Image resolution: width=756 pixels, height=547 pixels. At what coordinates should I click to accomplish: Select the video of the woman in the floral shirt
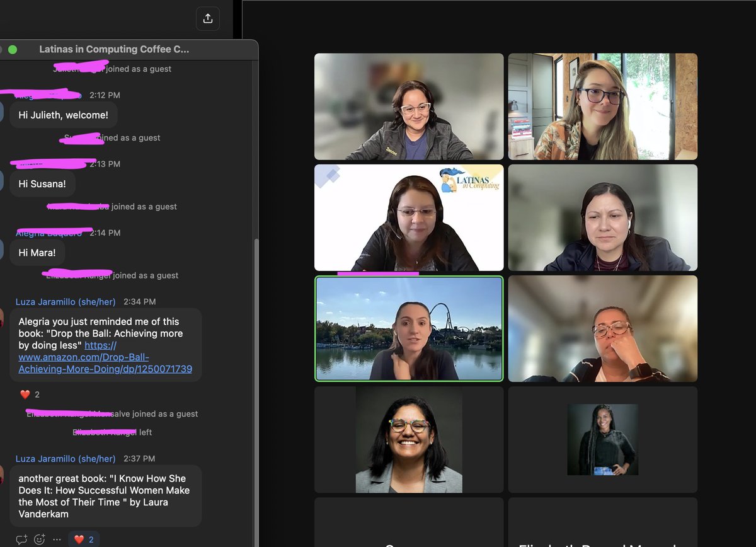click(603, 107)
